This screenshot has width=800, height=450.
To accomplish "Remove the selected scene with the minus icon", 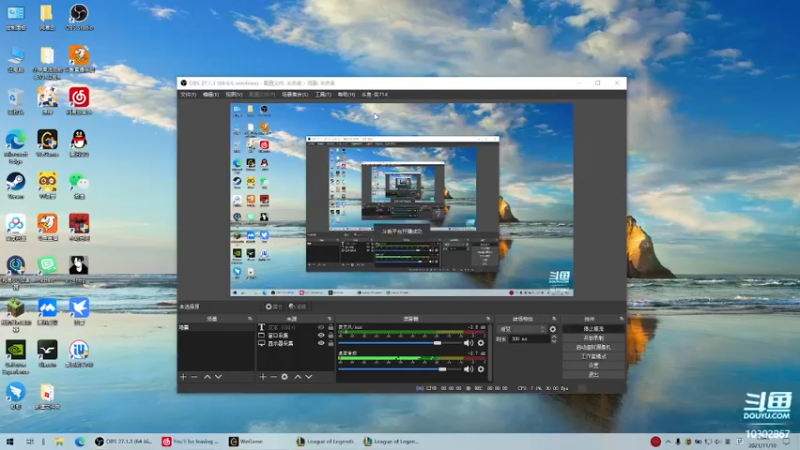I will 194,377.
